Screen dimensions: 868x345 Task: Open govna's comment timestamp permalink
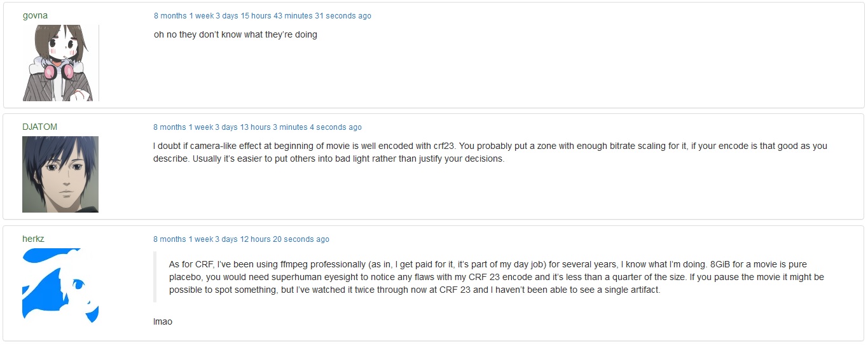tap(263, 16)
